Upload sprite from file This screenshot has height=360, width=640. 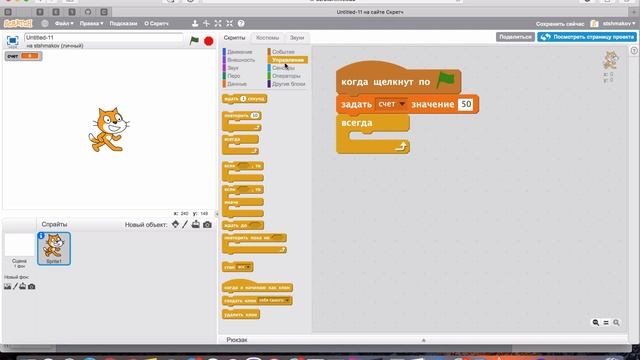(196, 224)
